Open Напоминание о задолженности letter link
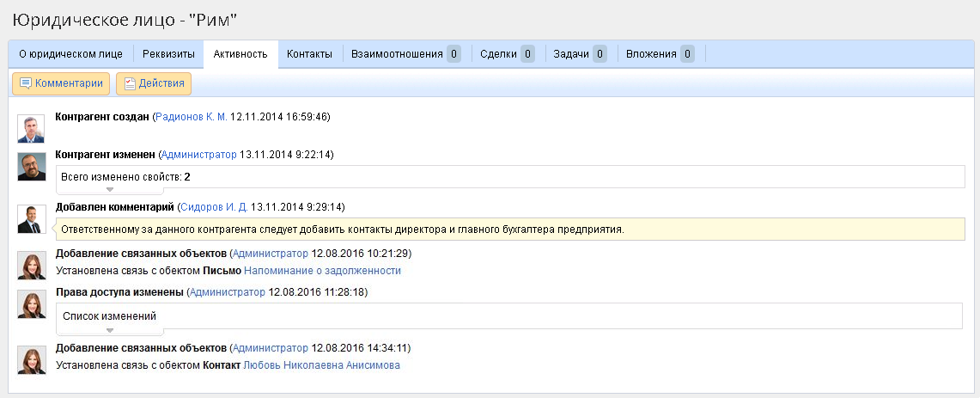This screenshot has height=398, width=980. [x=322, y=271]
